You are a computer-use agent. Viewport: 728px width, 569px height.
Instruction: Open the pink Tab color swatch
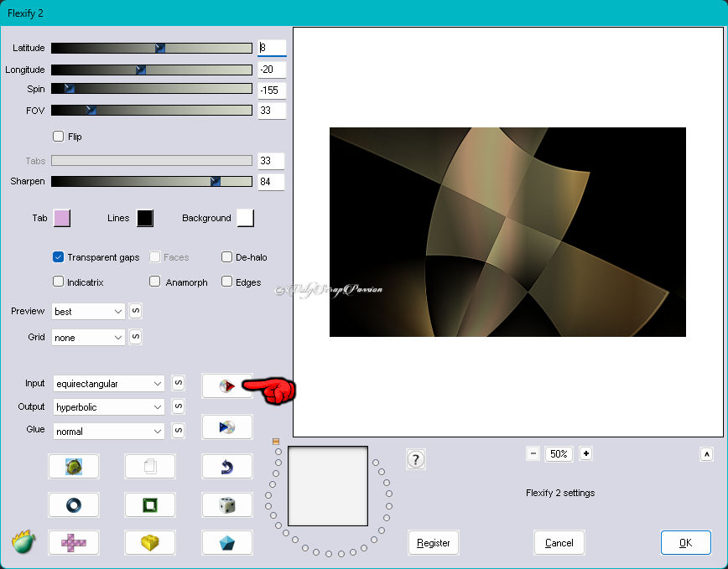[62, 218]
